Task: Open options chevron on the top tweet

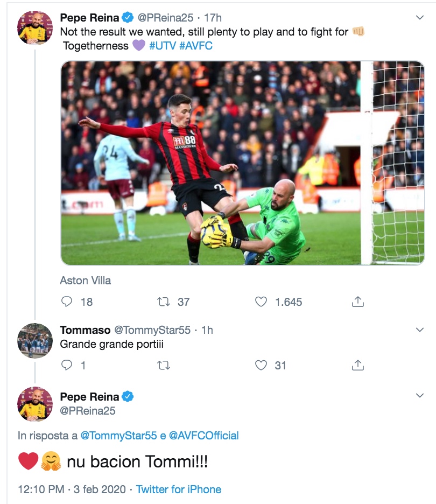Action: click(x=420, y=18)
